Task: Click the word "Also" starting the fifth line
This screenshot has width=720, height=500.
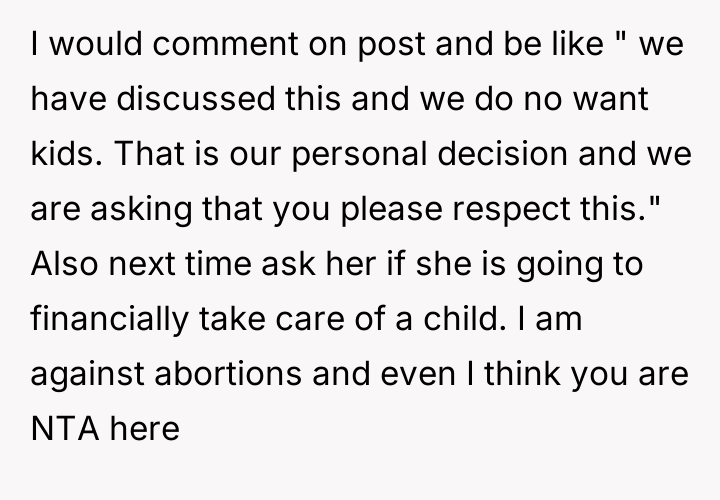Action: pos(61,266)
